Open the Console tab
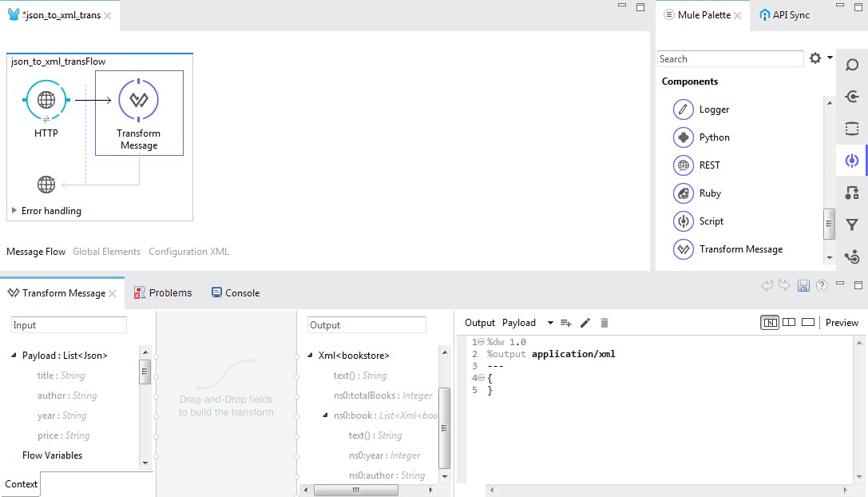The width and height of the screenshot is (868, 497). [x=236, y=292]
